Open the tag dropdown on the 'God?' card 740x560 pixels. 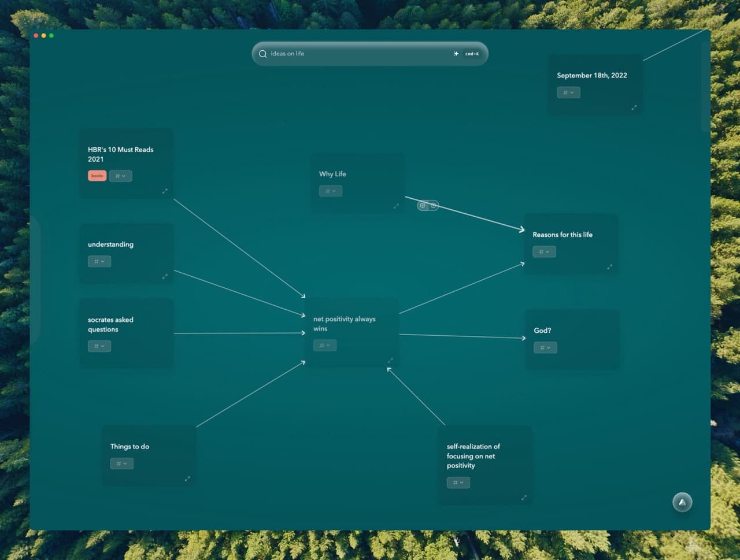point(545,347)
